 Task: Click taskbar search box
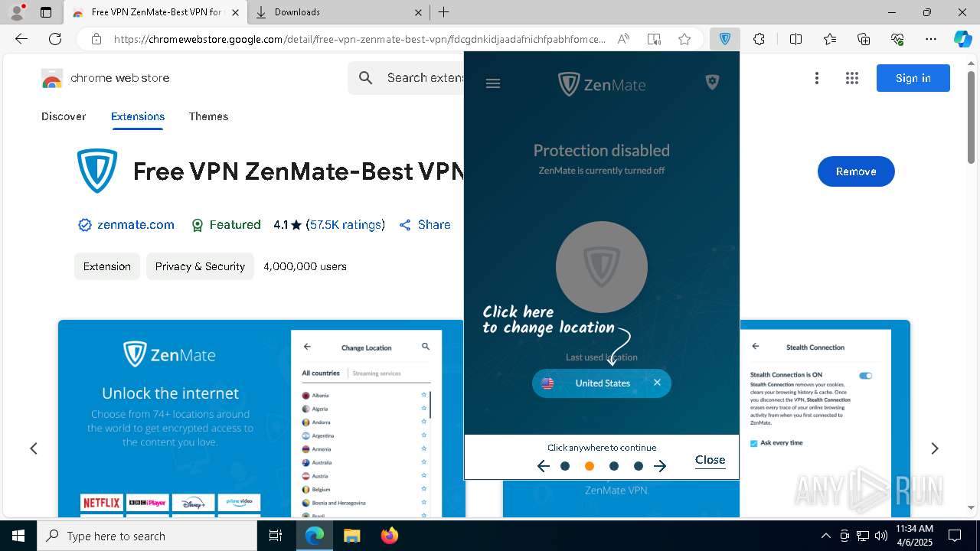pyautogui.click(x=147, y=536)
